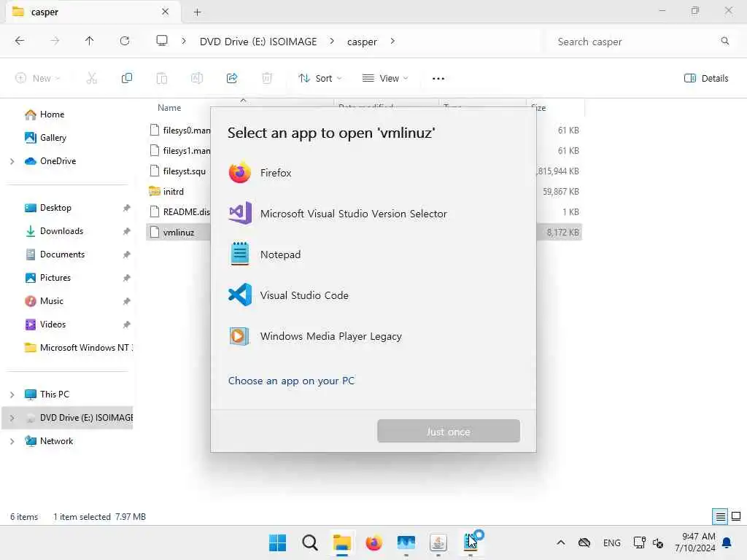Click the muted volume tray icon
747x560 pixels.
coord(659,542)
